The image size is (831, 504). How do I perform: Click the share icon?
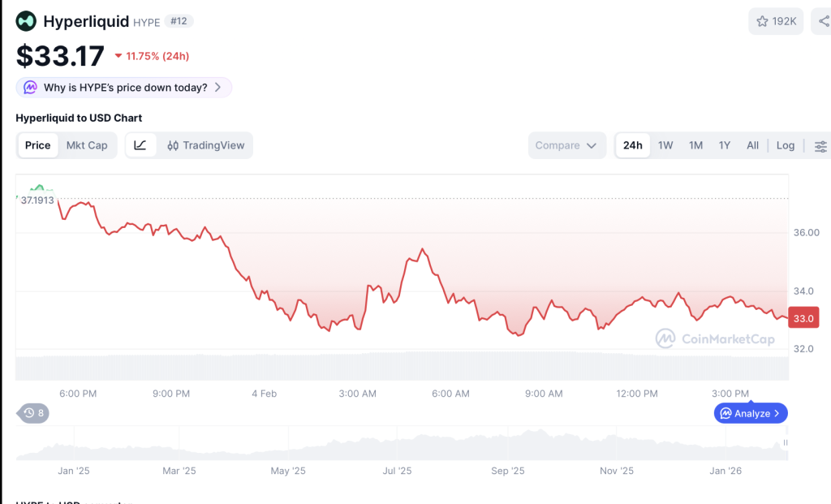click(x=823, y=21)
